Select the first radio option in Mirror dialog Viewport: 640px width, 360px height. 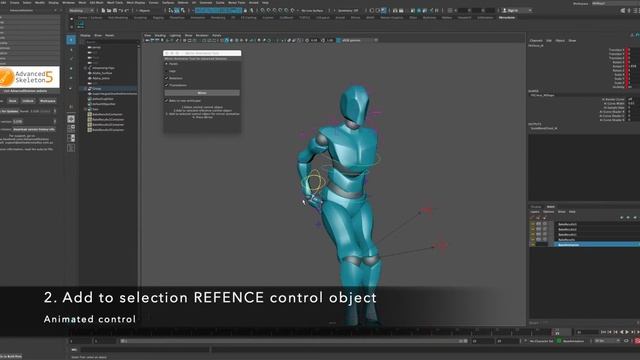pos(167,64)
